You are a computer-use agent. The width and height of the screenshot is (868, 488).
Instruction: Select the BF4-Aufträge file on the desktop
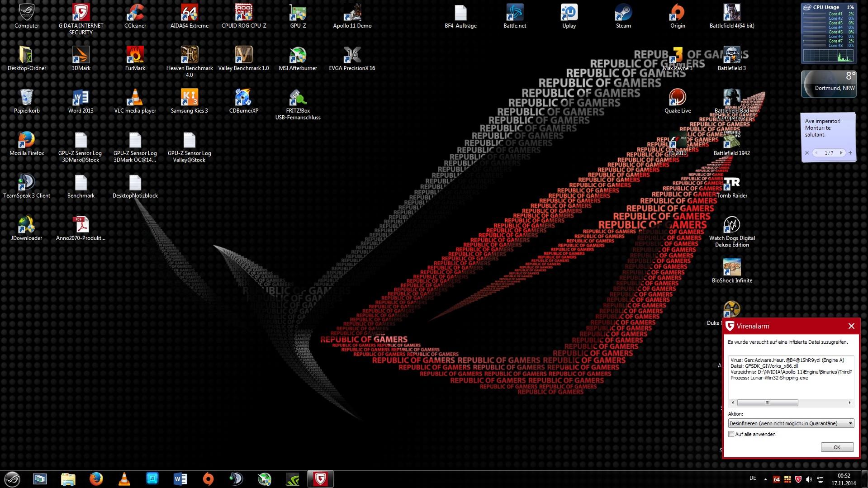coord(460,16)
